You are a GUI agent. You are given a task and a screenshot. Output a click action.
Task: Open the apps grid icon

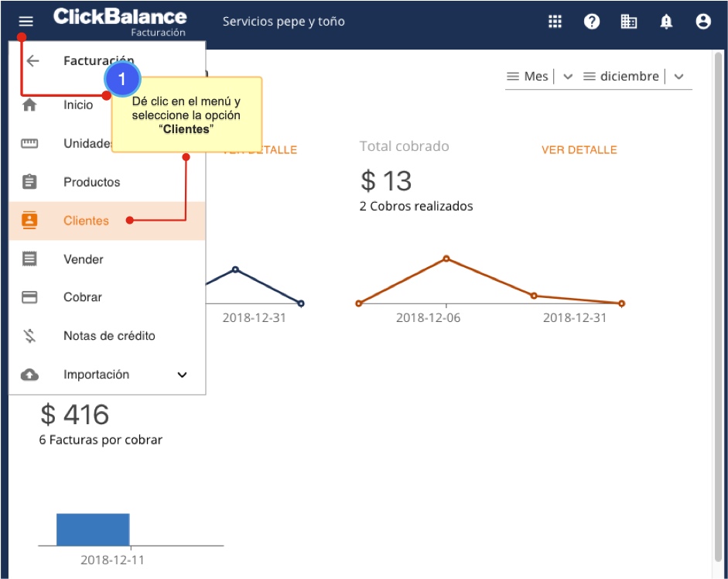click(555, 22)
